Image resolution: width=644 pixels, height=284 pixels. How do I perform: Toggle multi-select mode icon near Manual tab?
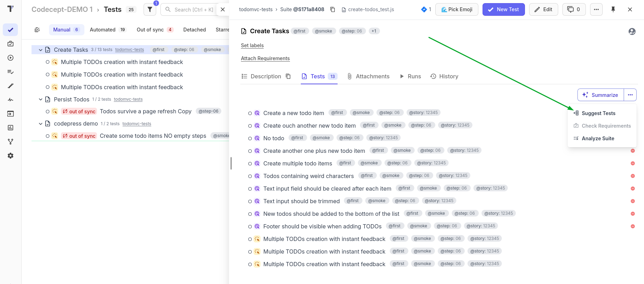tap(37, 30)
